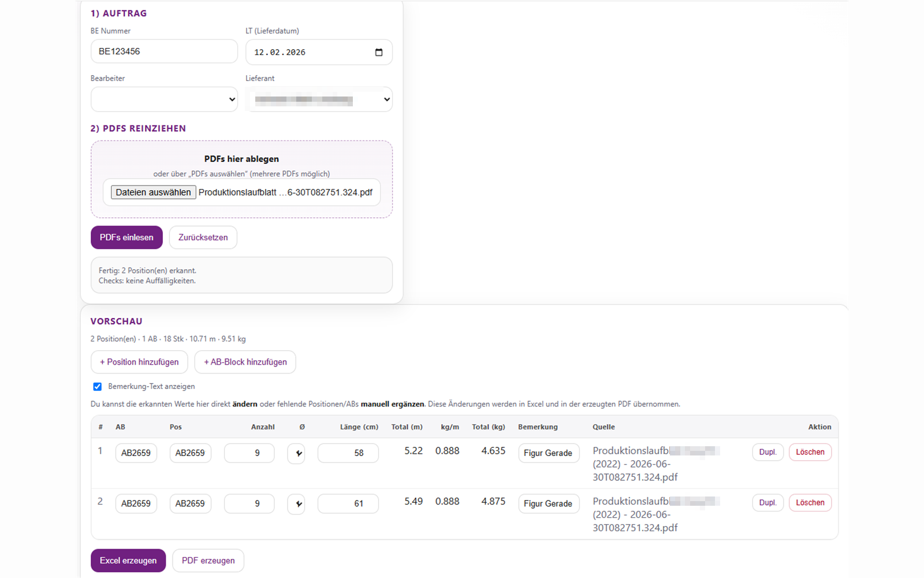The height and width of the screenshot is (578, 924).
Task: Click the selected file name Produktionslaufblatt pdf
Action: tap(285, 192)
